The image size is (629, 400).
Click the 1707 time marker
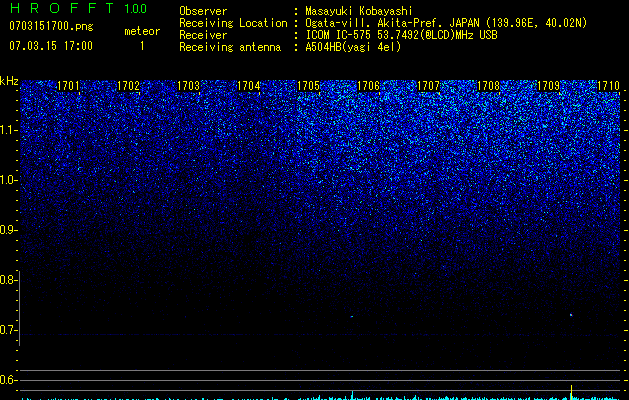[428, 85]
